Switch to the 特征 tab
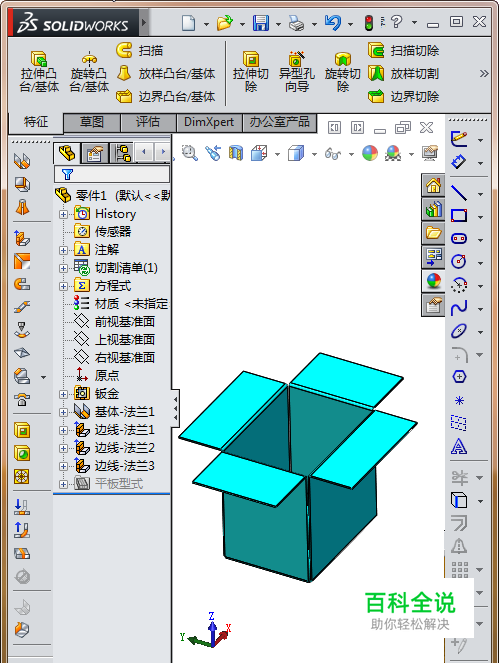 [36, 122]
